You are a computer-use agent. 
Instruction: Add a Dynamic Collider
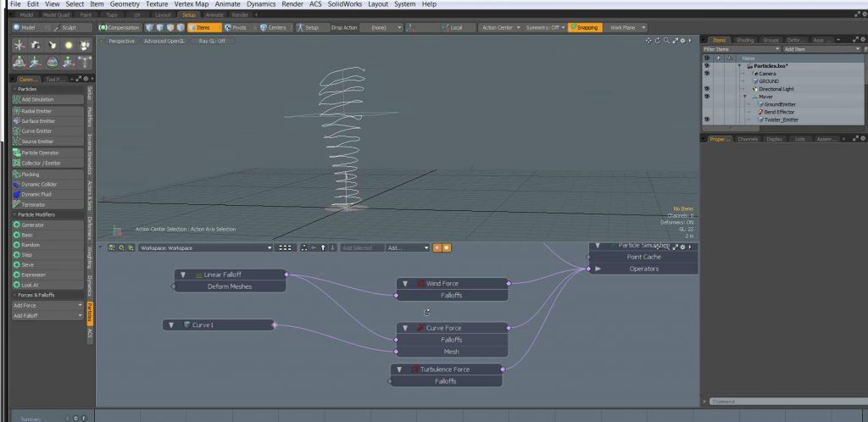[47, 184]
